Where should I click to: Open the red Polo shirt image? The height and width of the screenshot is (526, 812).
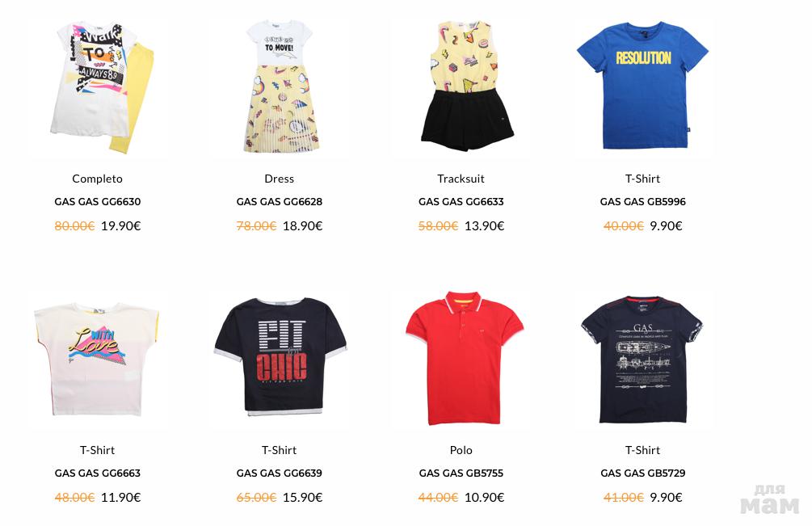[461, 360]
